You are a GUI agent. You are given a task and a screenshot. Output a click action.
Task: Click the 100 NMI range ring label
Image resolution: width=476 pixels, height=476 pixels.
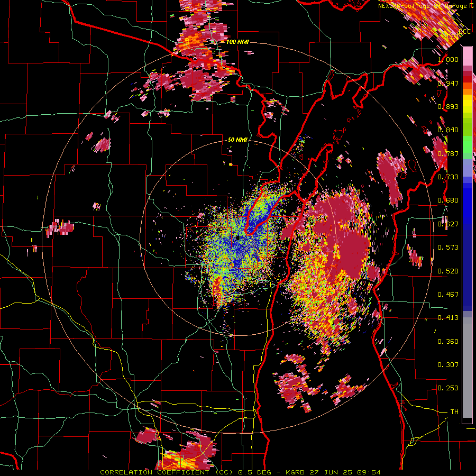click(237, 42)
